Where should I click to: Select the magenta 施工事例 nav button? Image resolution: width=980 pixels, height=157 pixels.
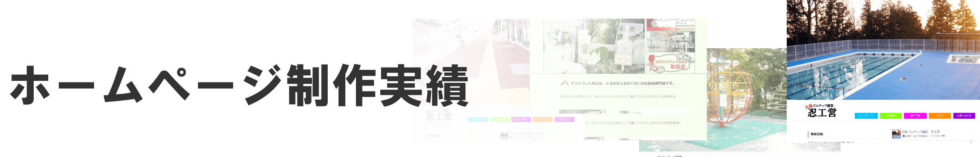[x=915, y=116]
